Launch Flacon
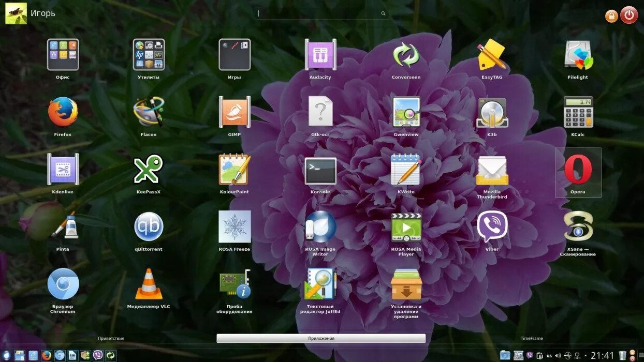Viewport: 644px width, 362px height. [149, 112]
